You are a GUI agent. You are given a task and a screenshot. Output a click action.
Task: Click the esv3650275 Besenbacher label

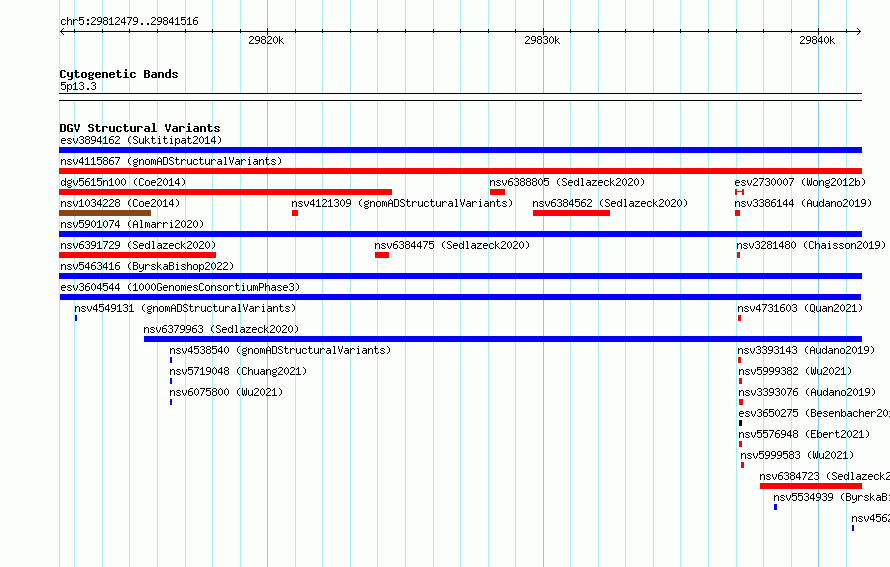[814, 413]
